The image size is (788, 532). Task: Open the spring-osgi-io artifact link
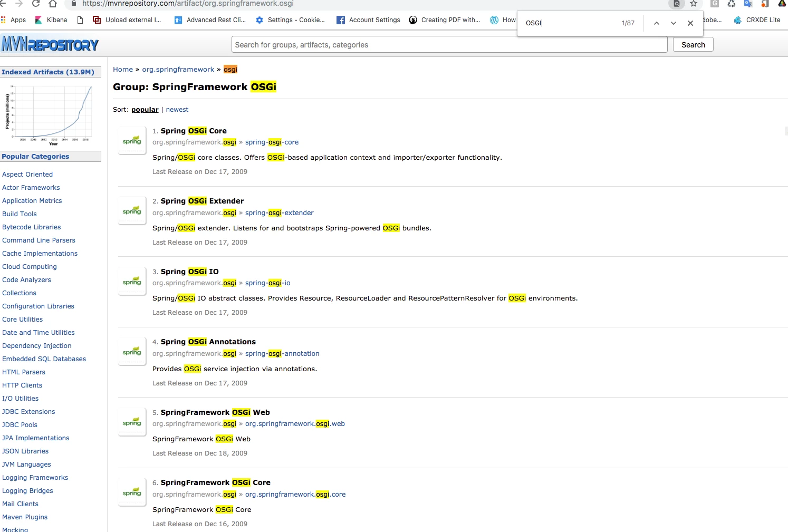(x=267, y=283)
